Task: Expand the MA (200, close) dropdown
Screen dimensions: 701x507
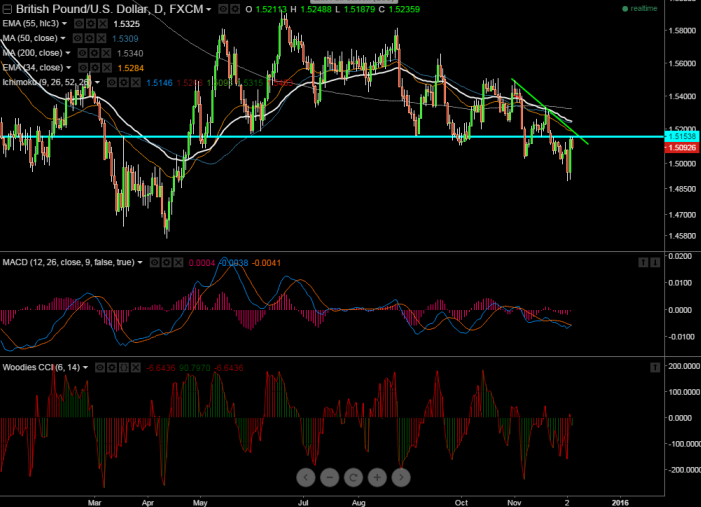Action: pos(68,53)
